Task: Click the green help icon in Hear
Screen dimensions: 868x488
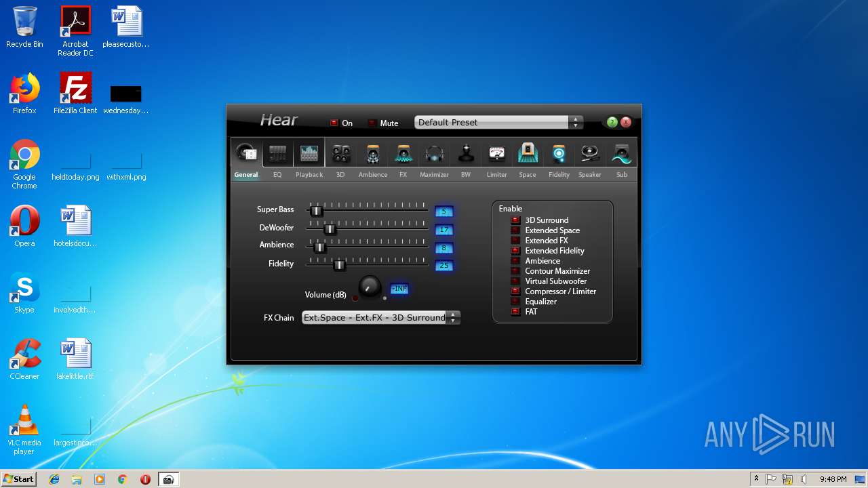Action: pos(612,122)
